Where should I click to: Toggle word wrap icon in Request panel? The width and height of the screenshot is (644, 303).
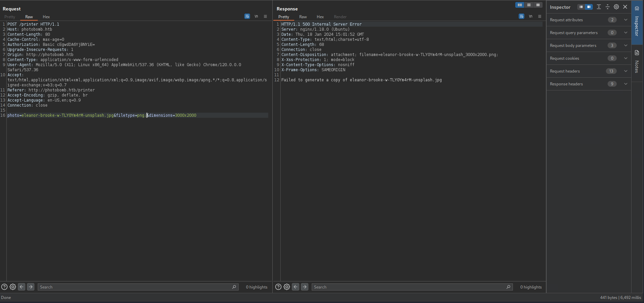247,16
